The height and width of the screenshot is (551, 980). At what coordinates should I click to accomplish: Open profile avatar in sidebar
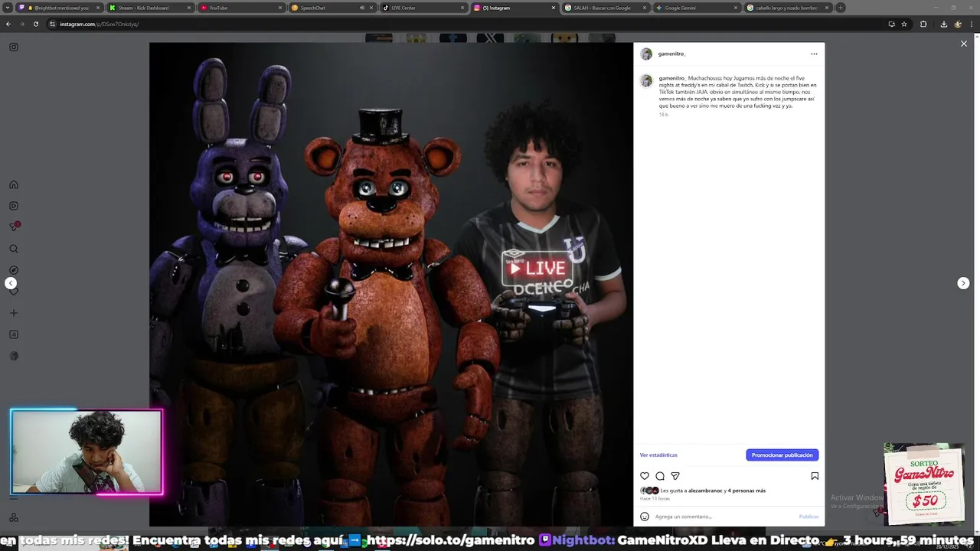(14, 356)
